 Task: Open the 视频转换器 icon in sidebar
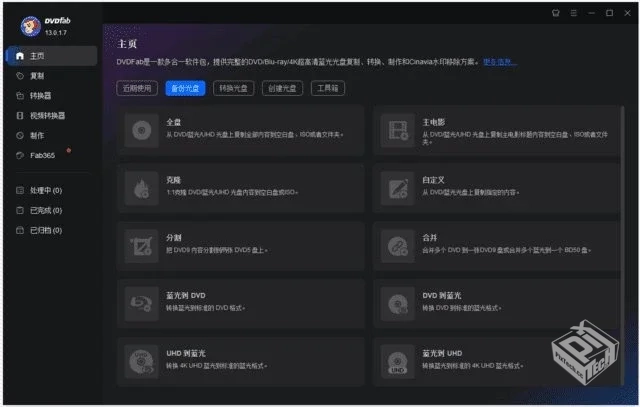20,116
